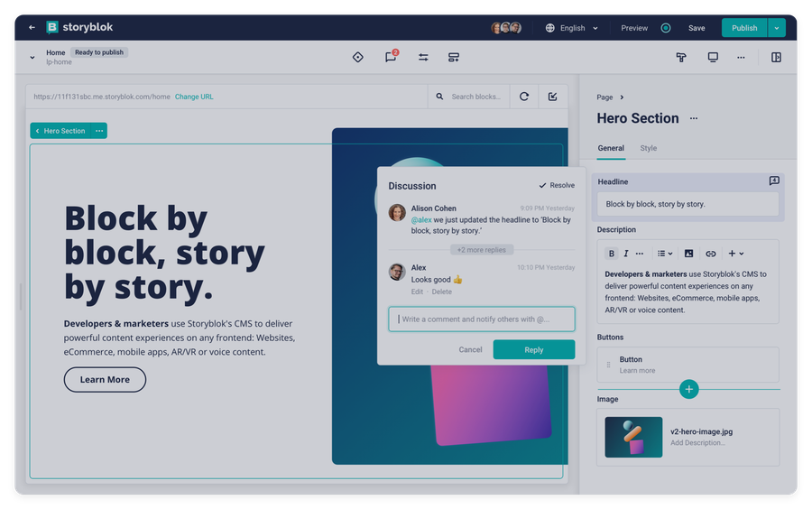Click the Ready to publish status badge
The image size is (812, 509).
[x=99, y=52]
